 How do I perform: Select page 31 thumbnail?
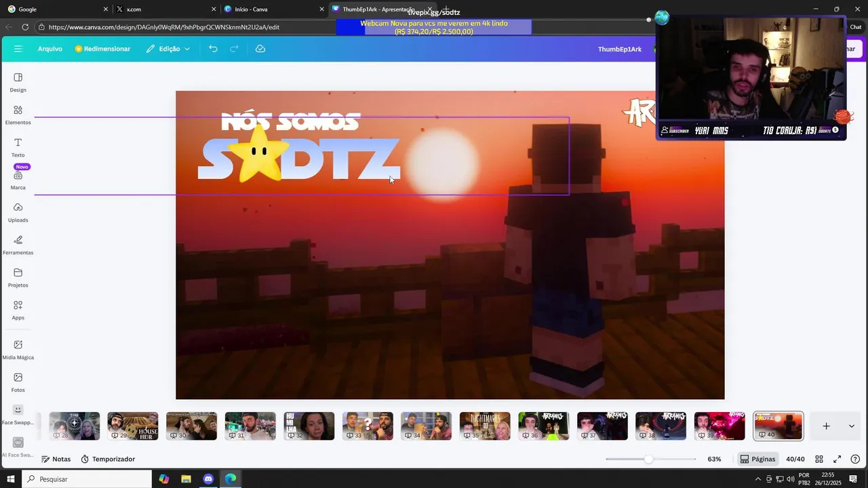pos(250,426)
